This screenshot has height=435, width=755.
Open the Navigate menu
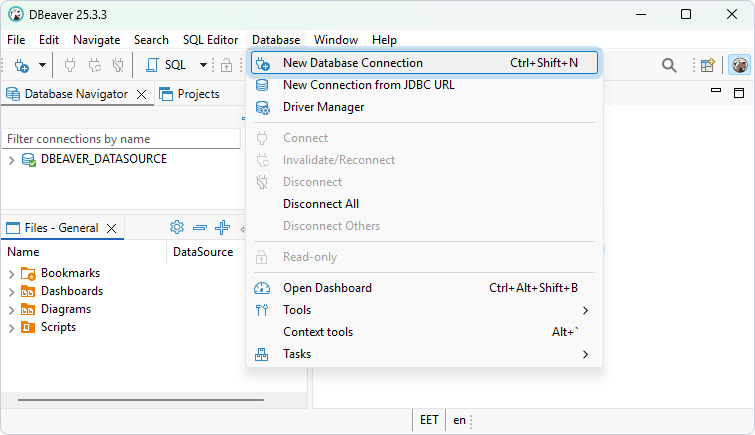[97, 40]
